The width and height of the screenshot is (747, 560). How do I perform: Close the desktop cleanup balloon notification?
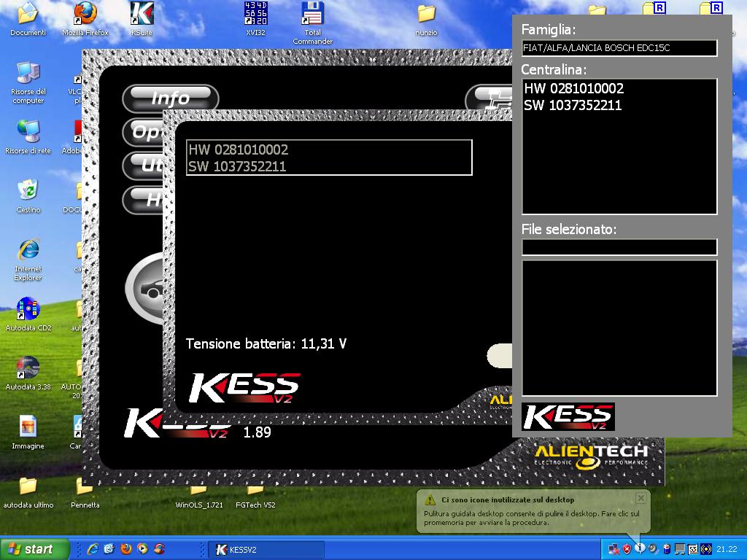[x=640, y=498]
